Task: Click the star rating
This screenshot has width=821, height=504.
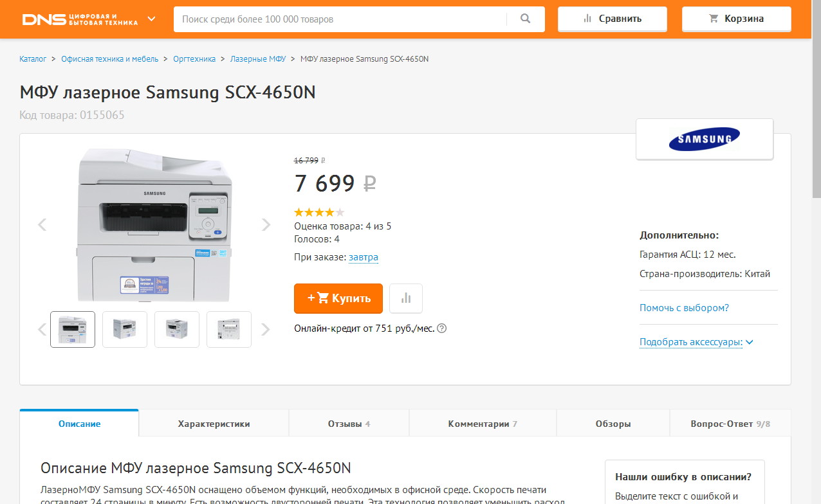Action: (319, 212)
